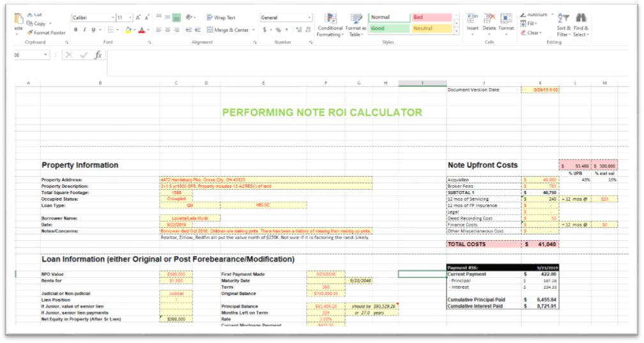Open the font color dropdown arrow
Viewport: 644px width, 343px height.
click(x=148, y=29)
